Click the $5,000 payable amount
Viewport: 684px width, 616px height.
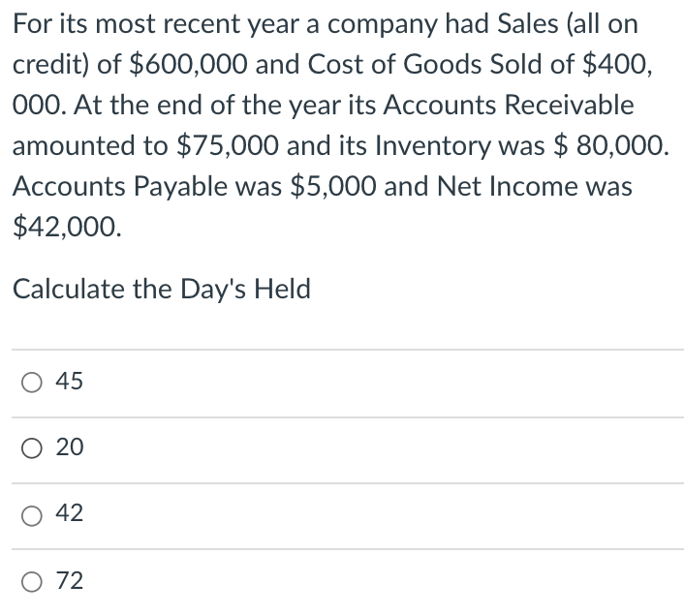click(333, 186)
